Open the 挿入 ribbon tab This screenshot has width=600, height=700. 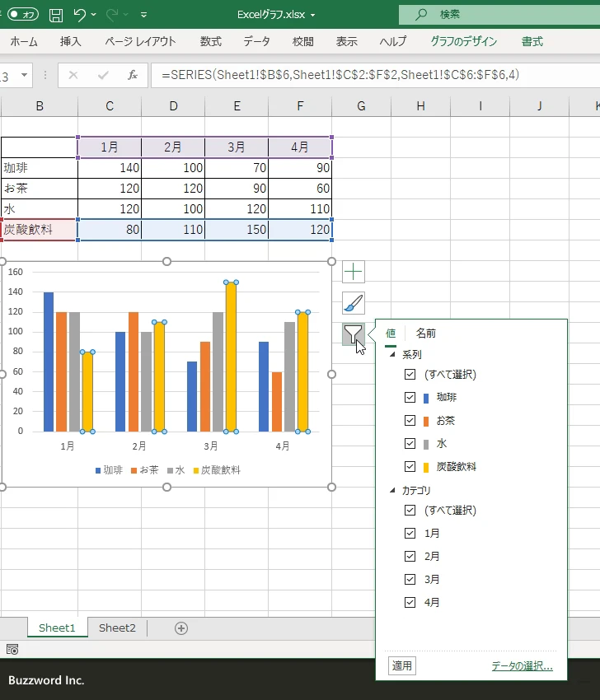71,41
